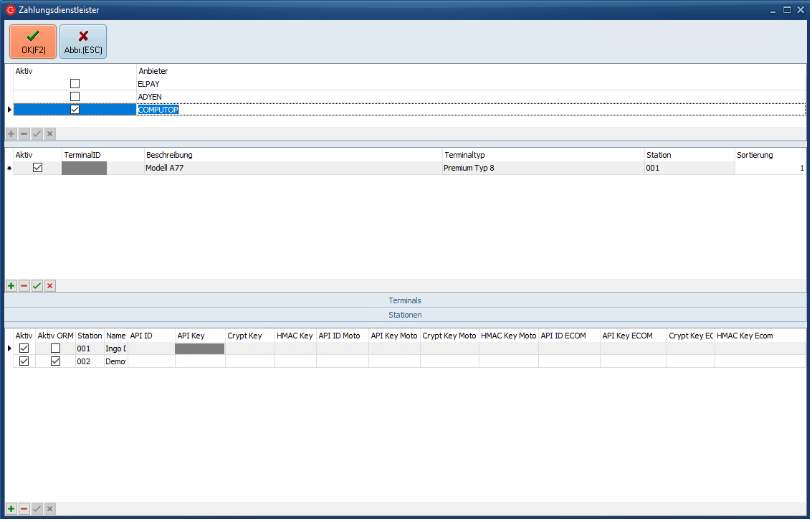Click the green plus icon in terminal toolbar
This screenshot has height=522, width=812.
click(x=11, y=286)
